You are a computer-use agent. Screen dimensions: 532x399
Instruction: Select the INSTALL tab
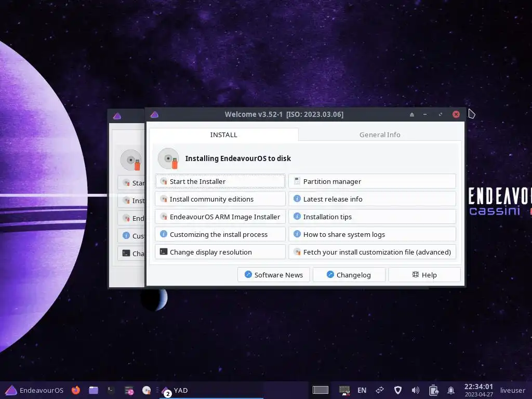(x=223, y=135)
